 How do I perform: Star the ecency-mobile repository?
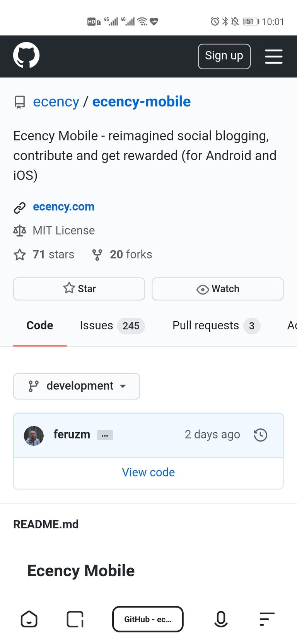(x=79, y=289)
